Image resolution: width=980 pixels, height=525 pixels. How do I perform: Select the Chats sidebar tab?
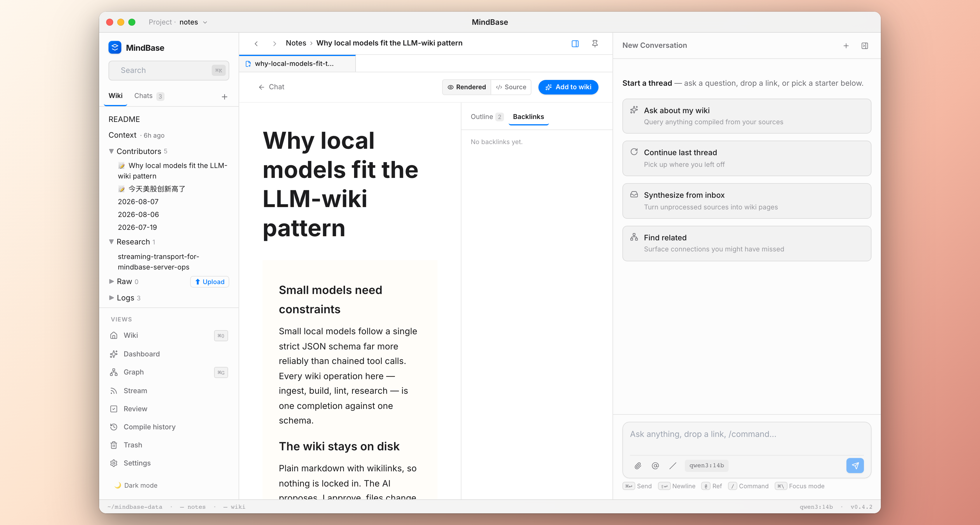point(149,96)
